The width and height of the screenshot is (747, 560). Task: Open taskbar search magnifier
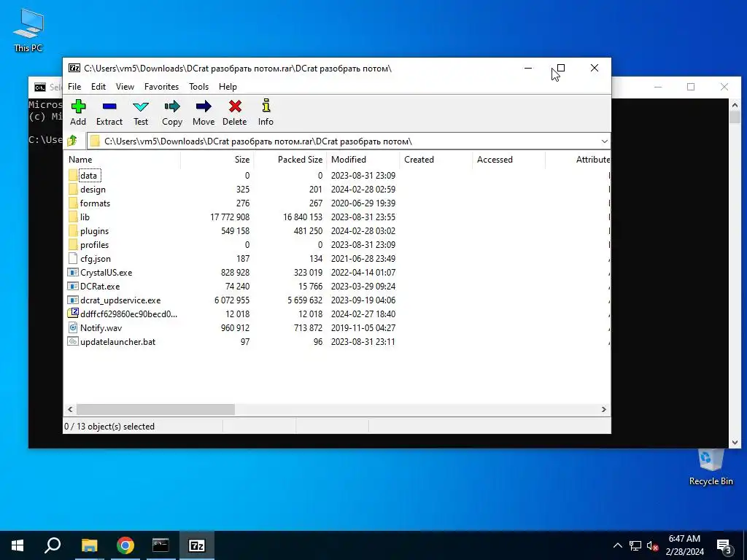click(x=53, y=545)
